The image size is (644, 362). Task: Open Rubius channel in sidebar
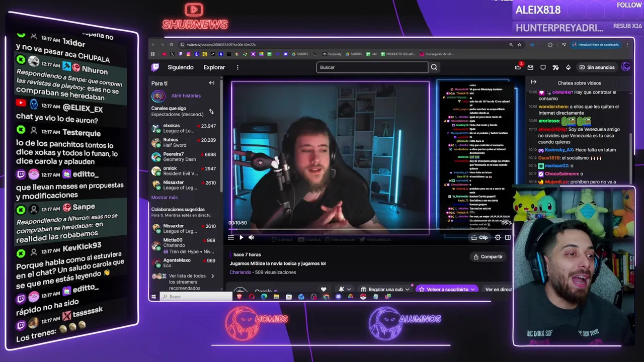coord(184,142)
